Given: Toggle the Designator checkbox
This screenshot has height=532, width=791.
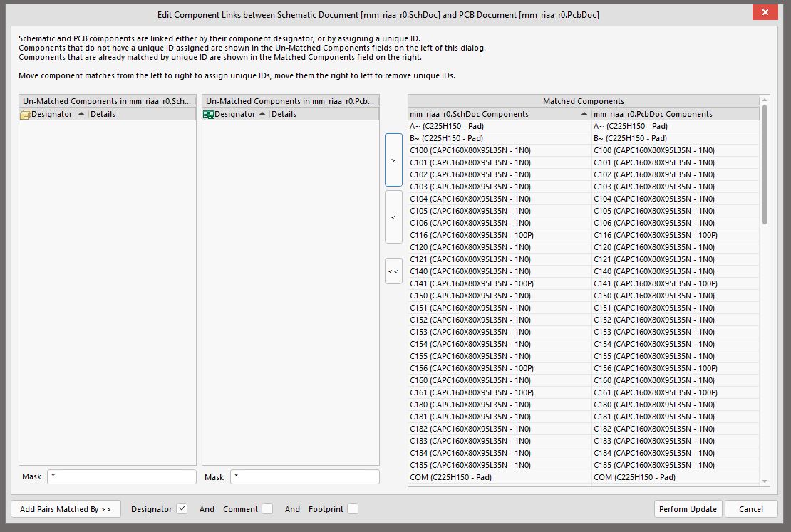Looking at the screenshot, I should pyautogui.click(x=182, y=508).
